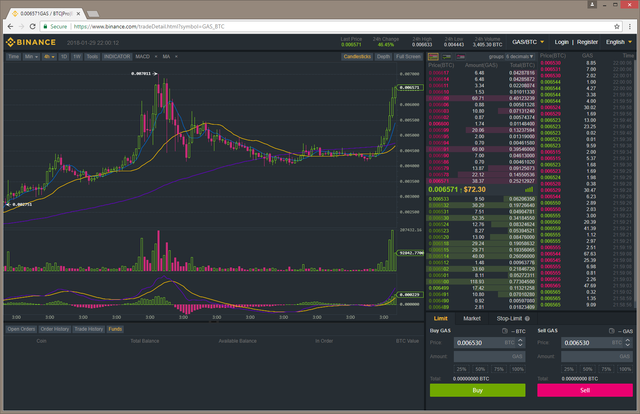Select the Candlesticks chart view

pos(357,57)
